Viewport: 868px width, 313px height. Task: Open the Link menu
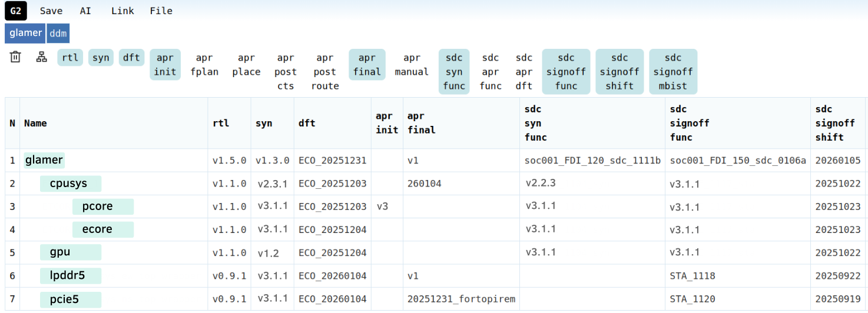point(122,11)
